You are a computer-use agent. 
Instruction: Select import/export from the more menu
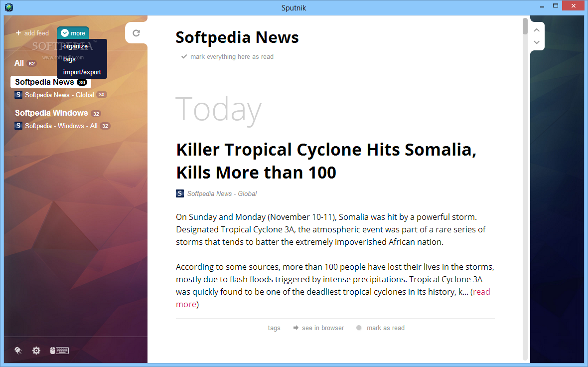pos(82,72)
